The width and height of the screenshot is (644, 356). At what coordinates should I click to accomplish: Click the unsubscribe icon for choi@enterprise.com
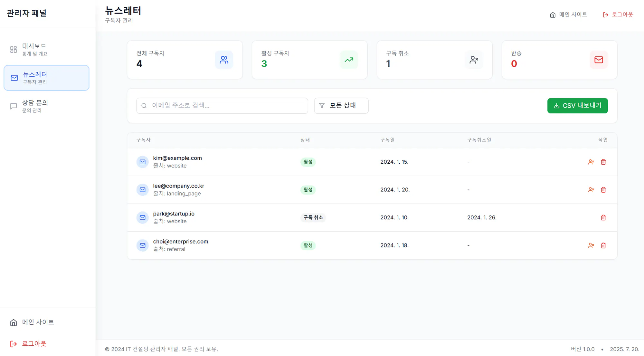[x=591, y=245]
